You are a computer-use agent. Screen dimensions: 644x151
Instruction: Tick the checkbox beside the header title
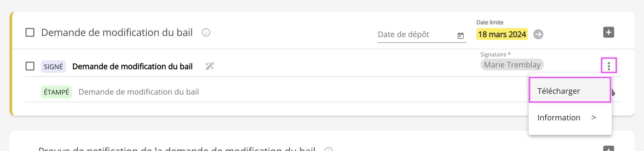[x=30, y=33]
